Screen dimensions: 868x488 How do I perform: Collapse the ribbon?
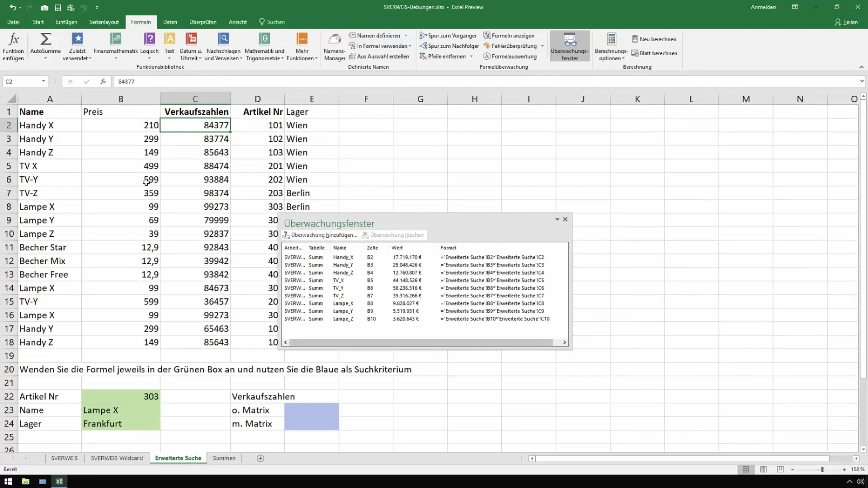tap(861, 67)
